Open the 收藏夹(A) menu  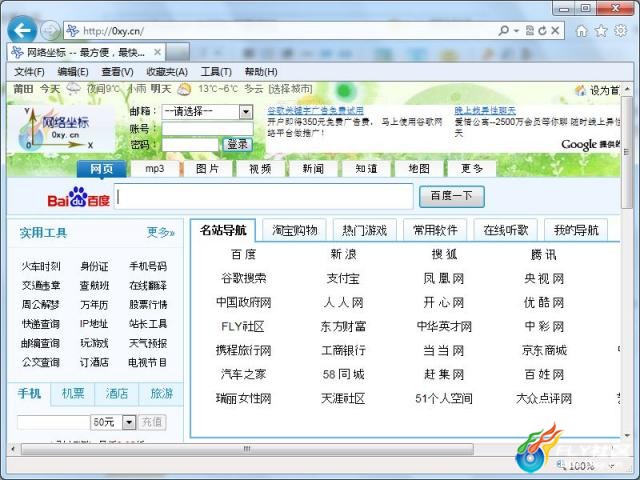coord(167,72)
